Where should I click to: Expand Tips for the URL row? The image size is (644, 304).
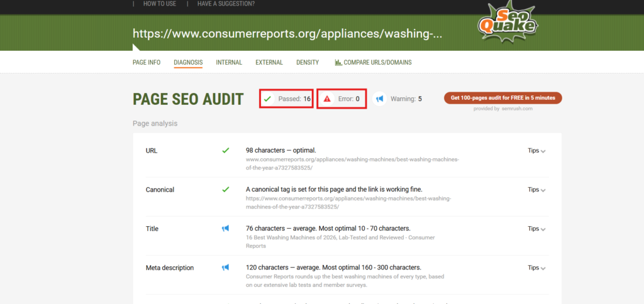[x=536, y=151]
